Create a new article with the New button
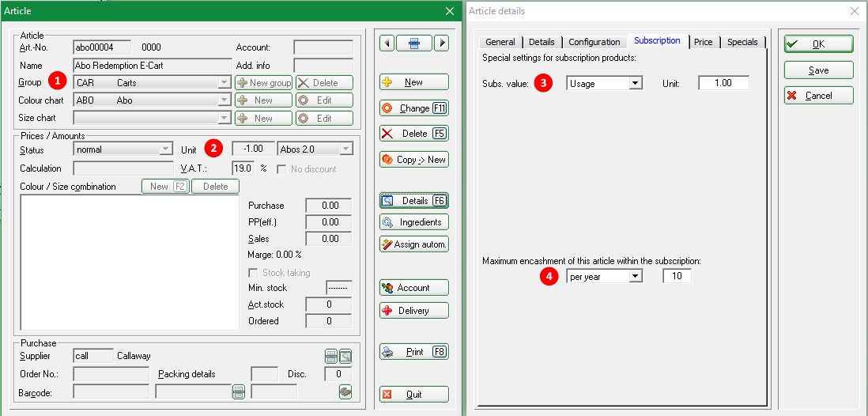 414,82
